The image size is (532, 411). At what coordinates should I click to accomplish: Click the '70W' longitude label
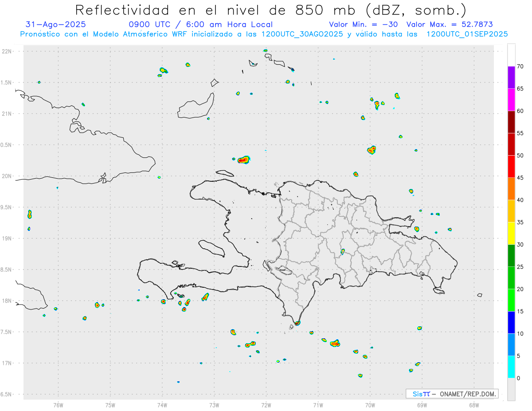point(370,405)
